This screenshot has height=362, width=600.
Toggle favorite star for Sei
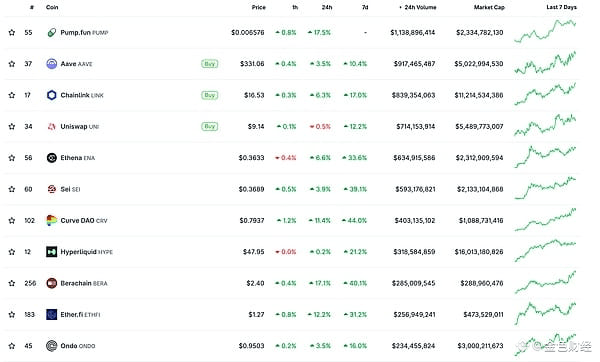[x=12, y=189]
